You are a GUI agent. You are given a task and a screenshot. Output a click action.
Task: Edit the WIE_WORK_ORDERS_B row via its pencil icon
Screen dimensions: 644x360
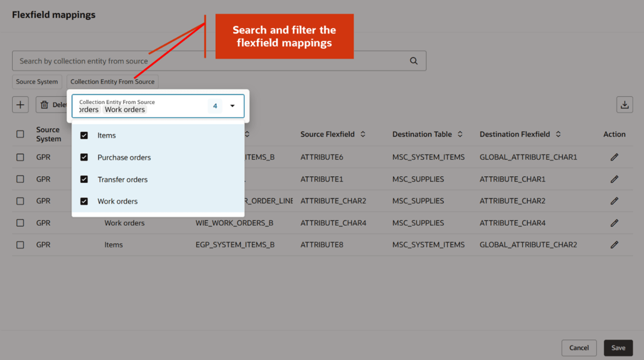click(x=614, y=223)
